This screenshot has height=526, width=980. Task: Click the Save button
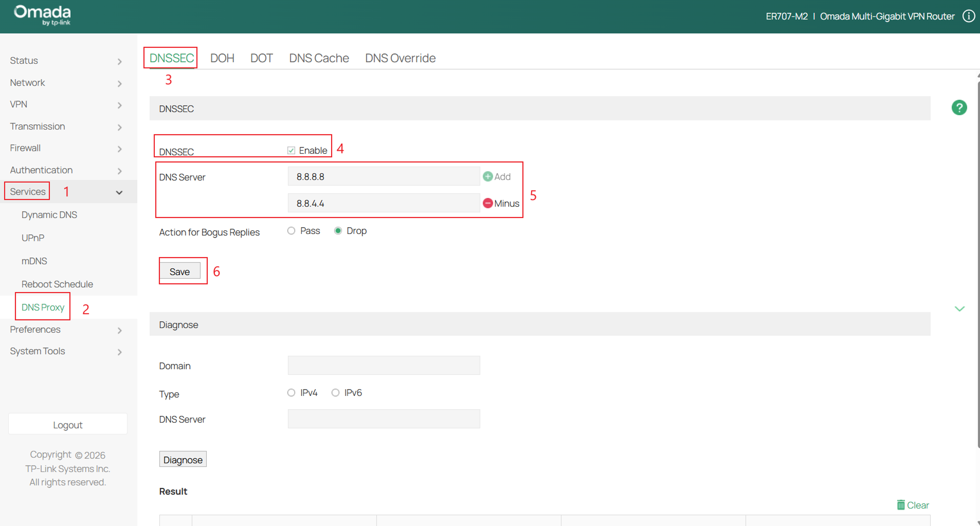(x=180, y=271)
